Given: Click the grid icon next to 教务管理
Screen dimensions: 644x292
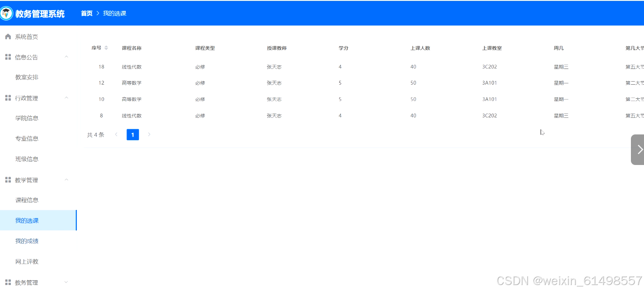Looking at the screenshot, I should [7, 282].
